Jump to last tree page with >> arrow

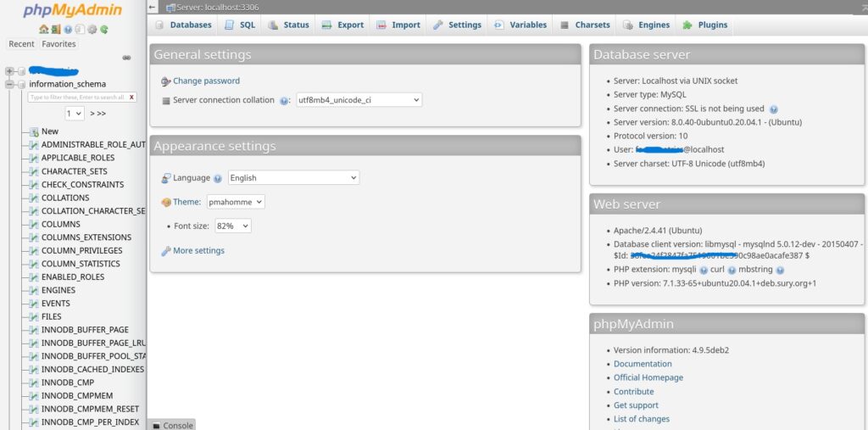[x=101, y=114]
